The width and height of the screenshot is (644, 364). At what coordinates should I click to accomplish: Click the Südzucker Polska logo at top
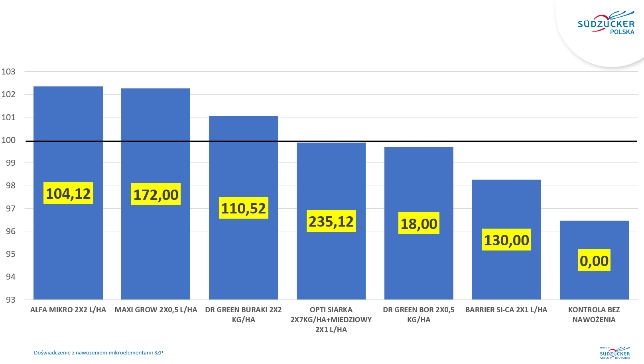coord(606,23)
